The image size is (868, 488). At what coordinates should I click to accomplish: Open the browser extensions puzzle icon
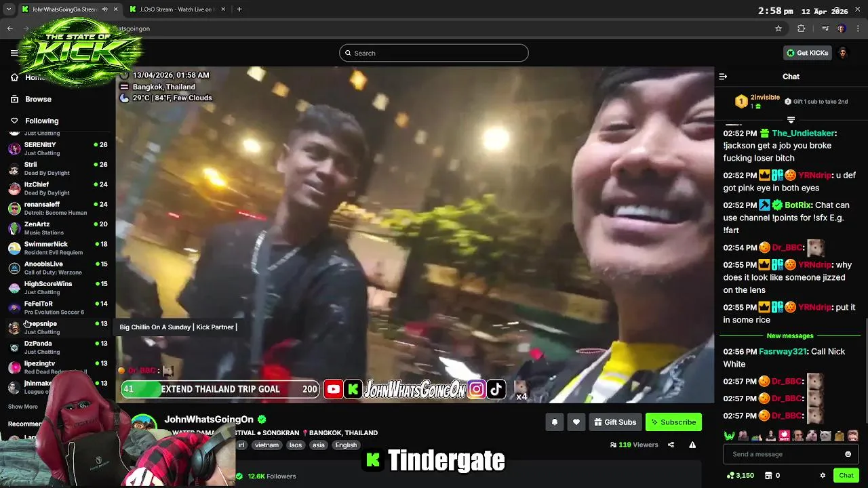point(801,28)
